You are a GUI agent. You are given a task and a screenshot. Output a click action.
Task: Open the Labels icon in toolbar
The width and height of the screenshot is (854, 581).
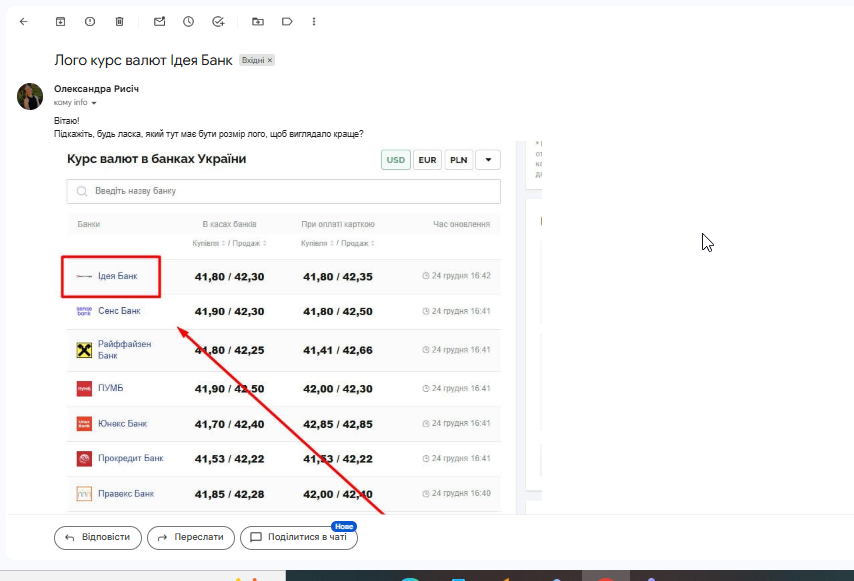click(287, 22)
